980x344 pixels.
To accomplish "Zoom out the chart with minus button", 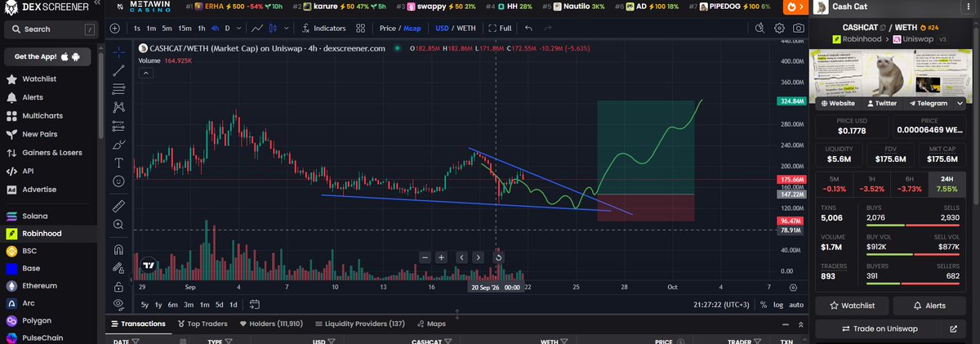I will pos(425,257).
